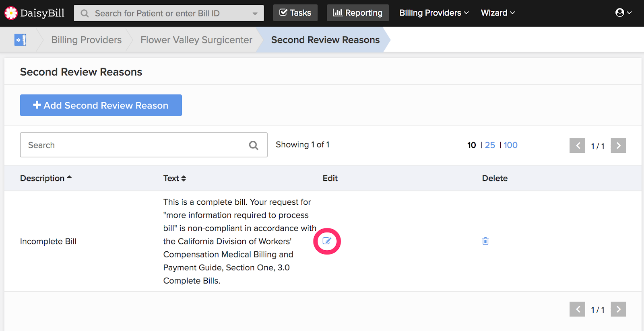This screenshot has height=331, width=644.
Task: Go to next page at top pagination
Action: [x=618, y=146]
